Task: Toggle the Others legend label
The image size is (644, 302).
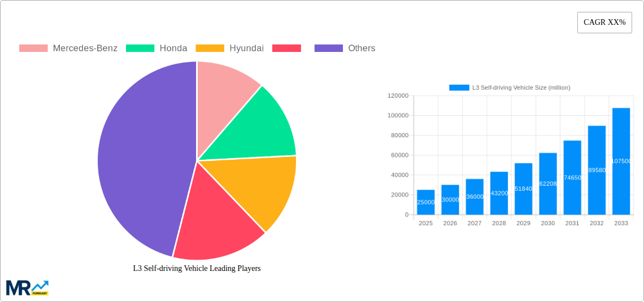Action: [x=362, y=49]
